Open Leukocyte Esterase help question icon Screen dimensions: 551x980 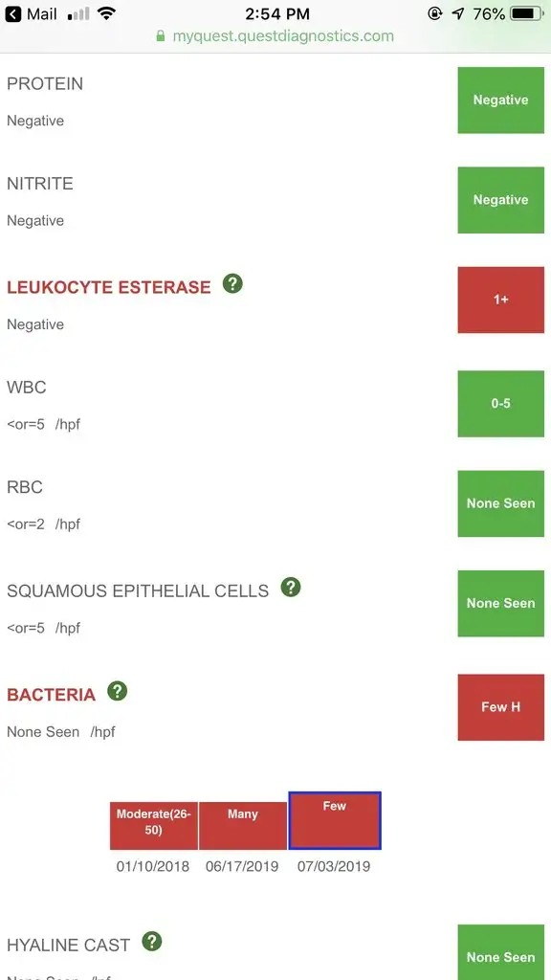(232, 283)
